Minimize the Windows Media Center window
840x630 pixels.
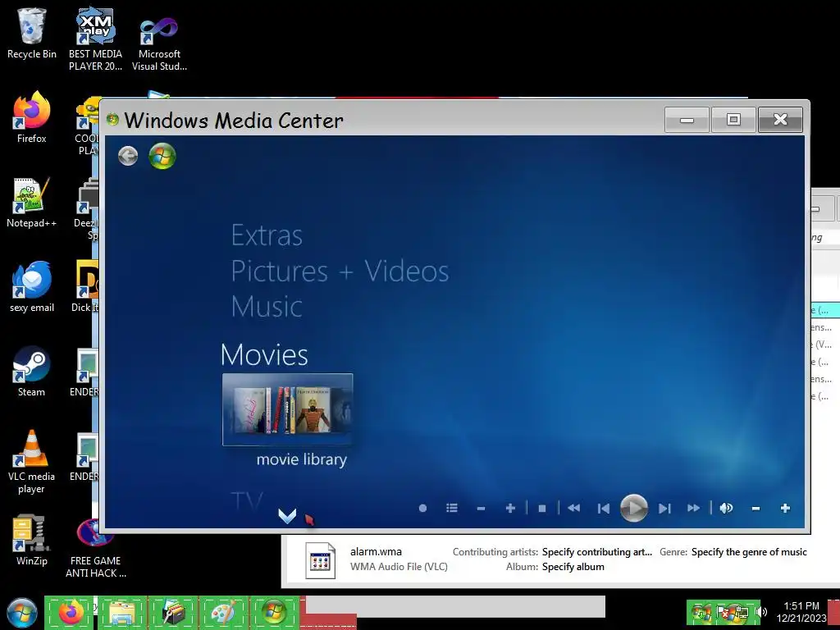(687, 120)
